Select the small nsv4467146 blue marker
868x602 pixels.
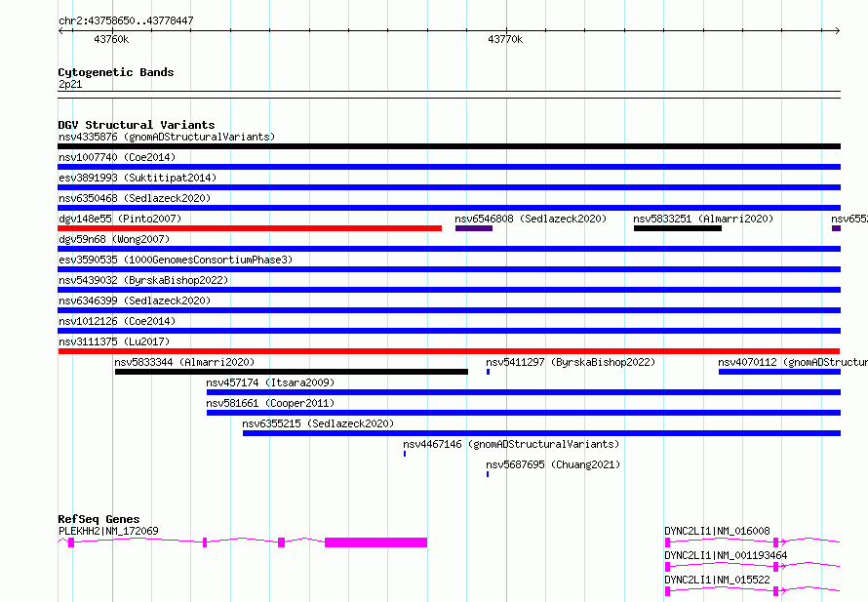(405, 454)
